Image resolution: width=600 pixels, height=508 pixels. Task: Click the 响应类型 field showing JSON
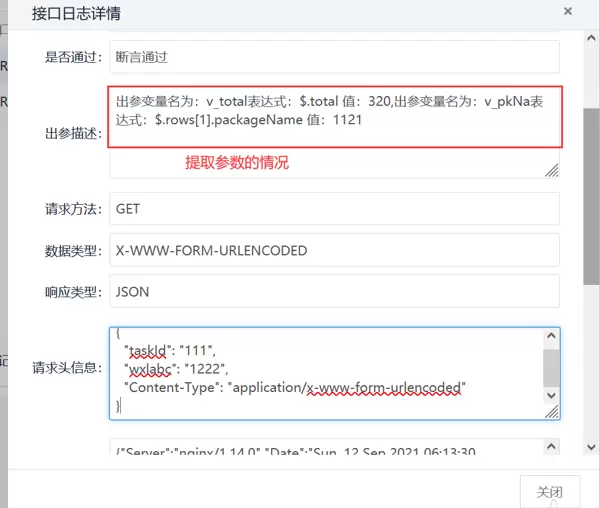pyautogui.click(x=334, y=291)
